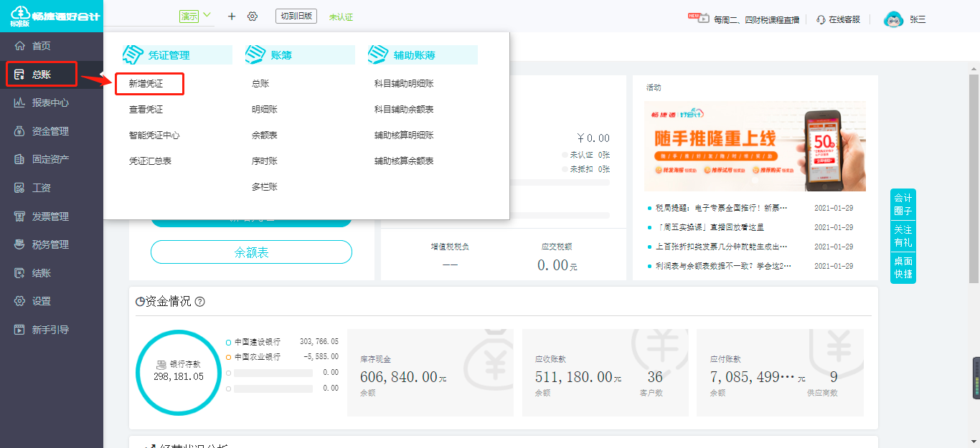
Task: Click the 应交税额 0.00元 value
Action: 557,265
